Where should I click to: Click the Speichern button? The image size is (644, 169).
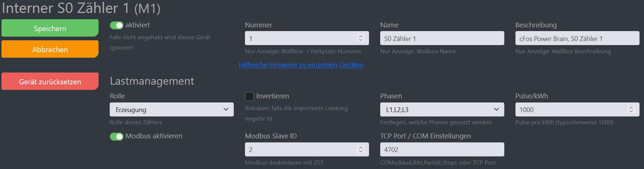point(50,28)
